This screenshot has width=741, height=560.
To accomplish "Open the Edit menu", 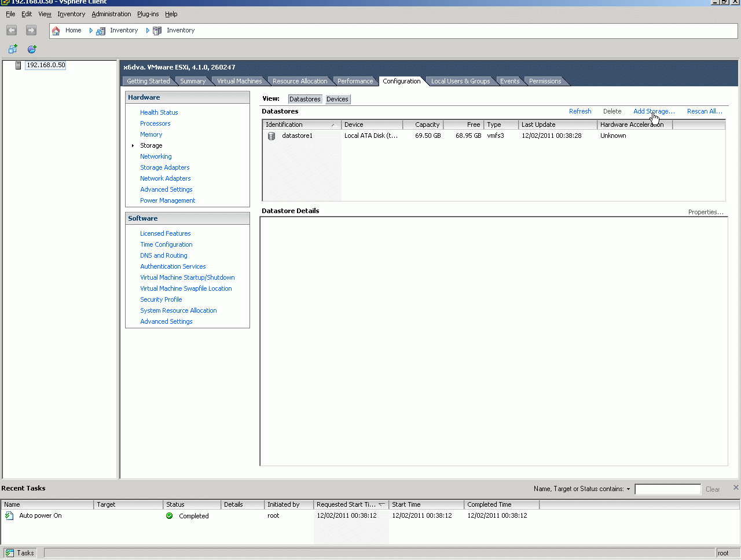I will tap(27, 14).
